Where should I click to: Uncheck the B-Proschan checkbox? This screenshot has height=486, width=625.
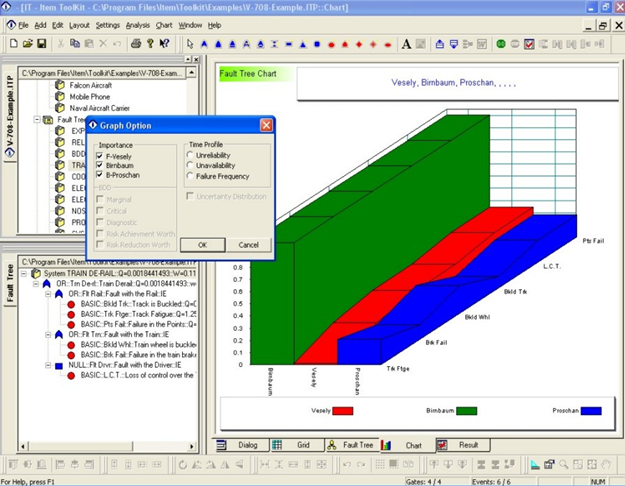tap(99, 175)
